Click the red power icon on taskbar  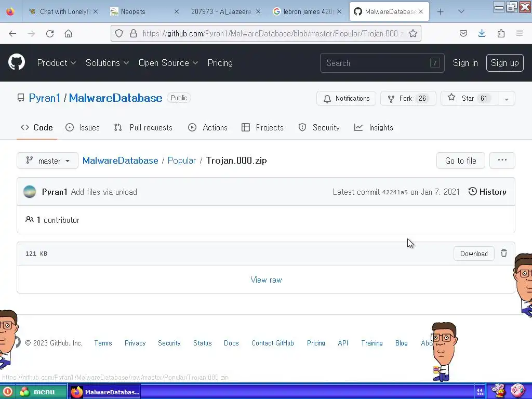point(7,392)
